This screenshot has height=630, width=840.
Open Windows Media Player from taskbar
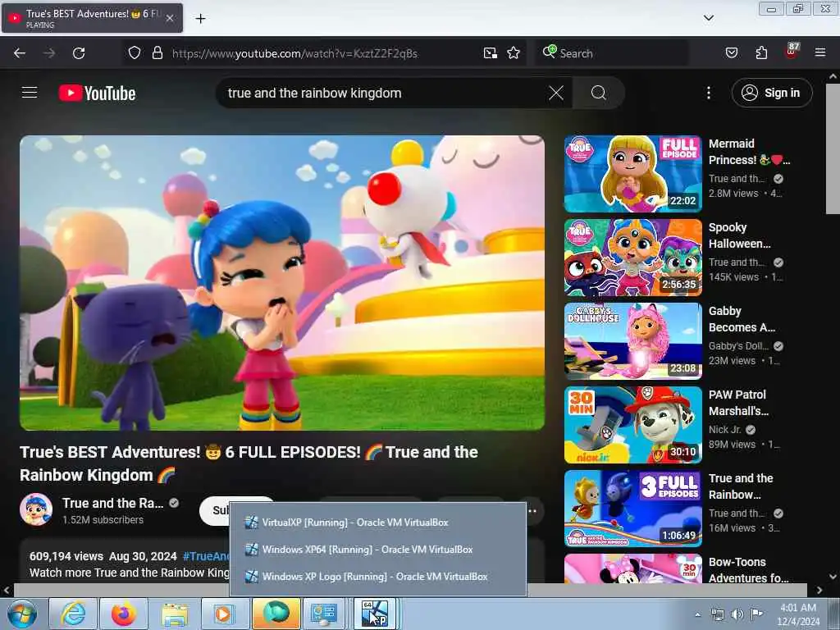[223, 614]
